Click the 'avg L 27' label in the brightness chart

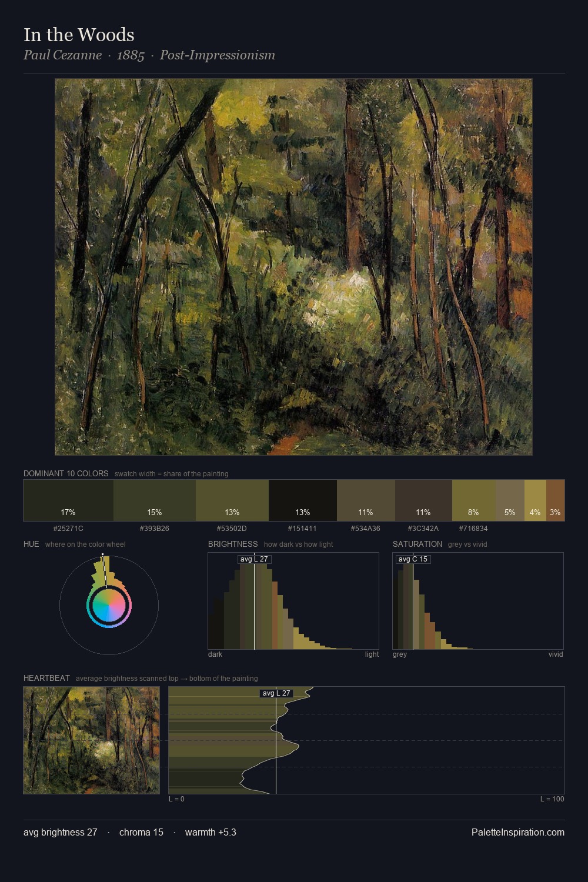point(254,559)
